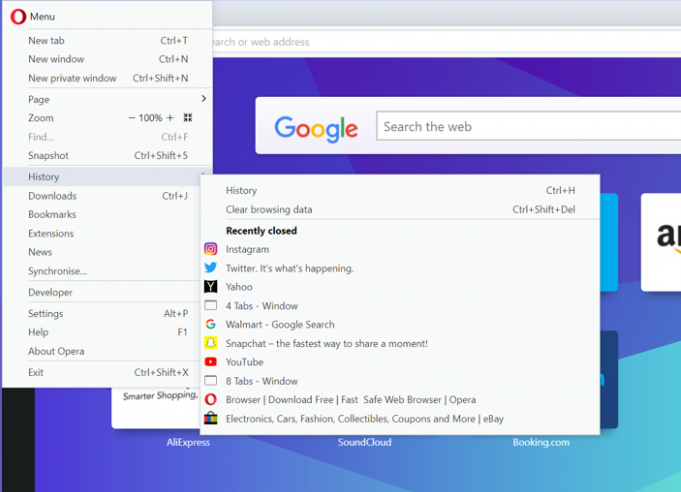Select New private window
This screenshot has height=492, width=681.
point(72,78)
